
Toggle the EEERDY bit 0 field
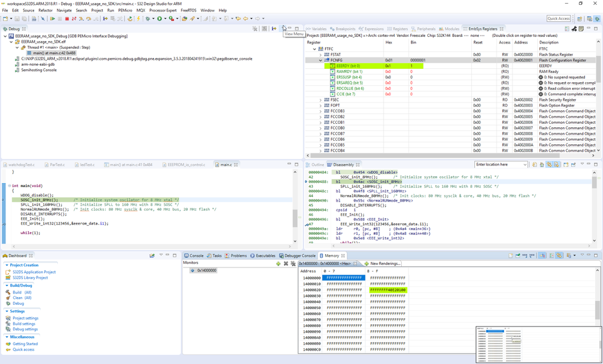point(332,66)
